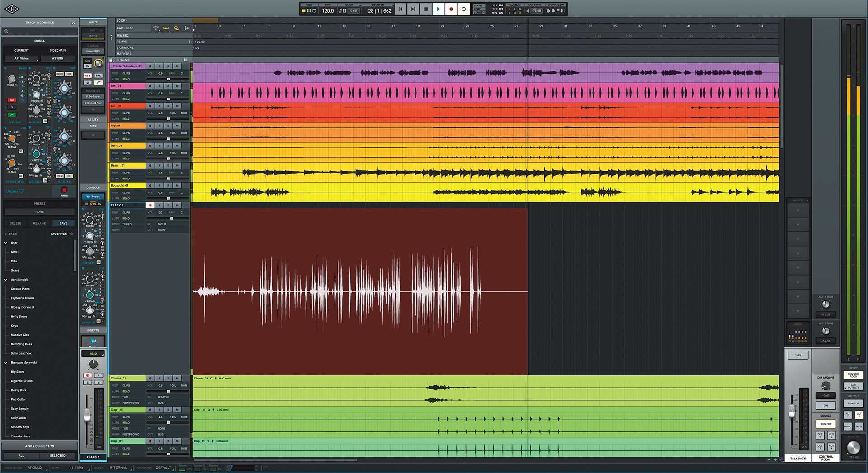Toggle 48V phantom power
Image resolution: width=868 pixels, height=473 pixels.
point(88,75)
